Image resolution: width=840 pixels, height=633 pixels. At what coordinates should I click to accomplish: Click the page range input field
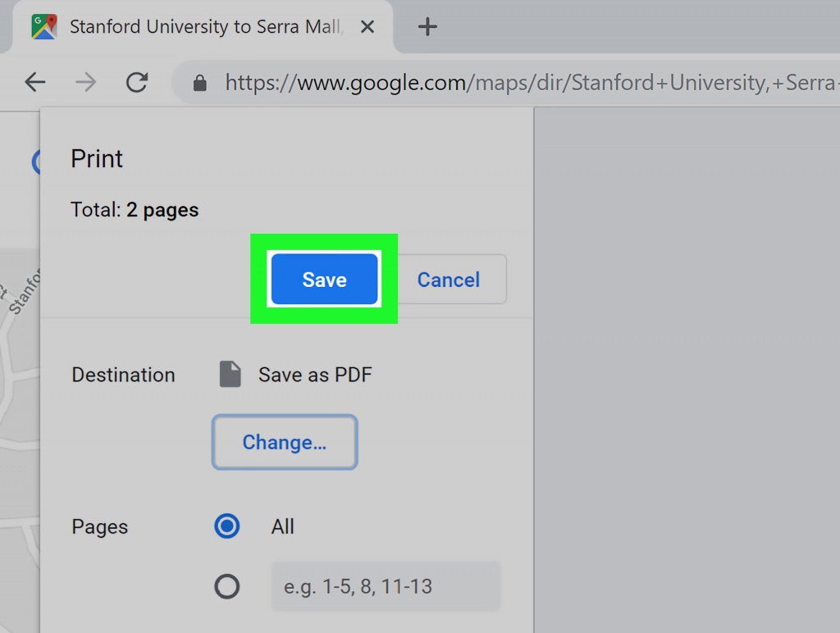point(386,586)
